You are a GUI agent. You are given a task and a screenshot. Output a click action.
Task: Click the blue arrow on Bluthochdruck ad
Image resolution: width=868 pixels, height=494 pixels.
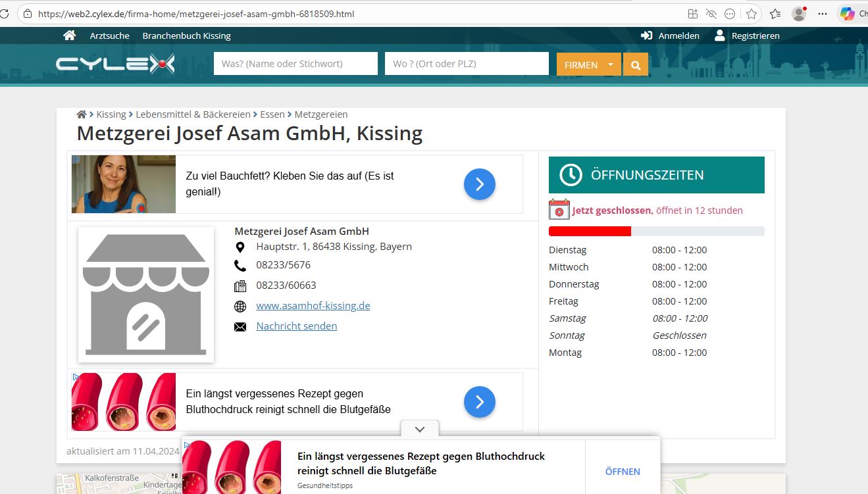pos(479,402)
